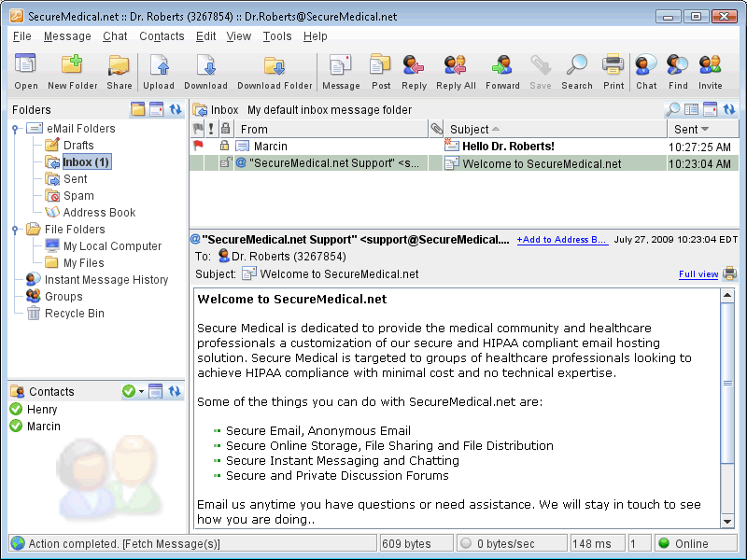This screenshot has width=747, height=560.
Task: Start a Chat using the toolbar icon
Action: [644, 65]
